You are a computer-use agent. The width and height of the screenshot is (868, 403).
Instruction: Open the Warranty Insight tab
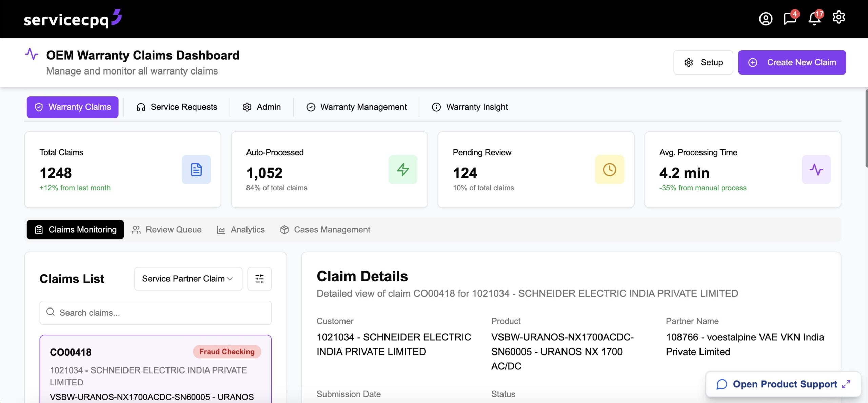click(x=470, y=107)
